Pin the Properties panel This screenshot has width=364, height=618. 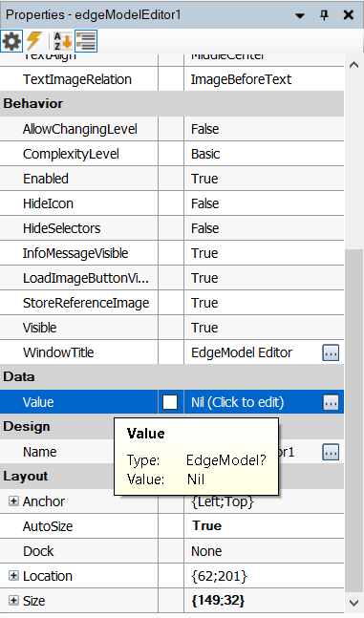coord(324,15)
